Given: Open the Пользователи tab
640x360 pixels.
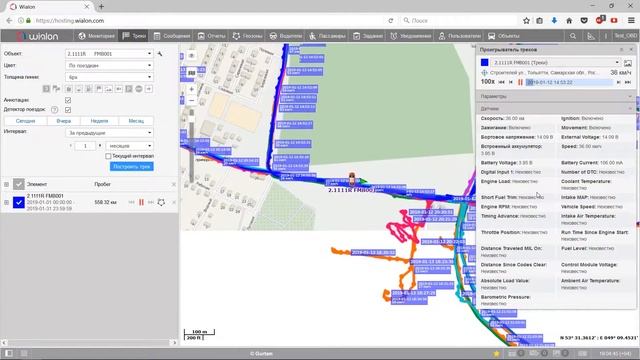Looking at the screenshot, I should click(459, 36).
